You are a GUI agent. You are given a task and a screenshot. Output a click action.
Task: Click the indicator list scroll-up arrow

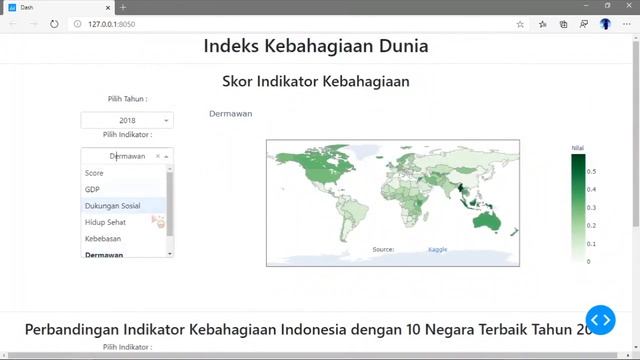click(170, 169)
